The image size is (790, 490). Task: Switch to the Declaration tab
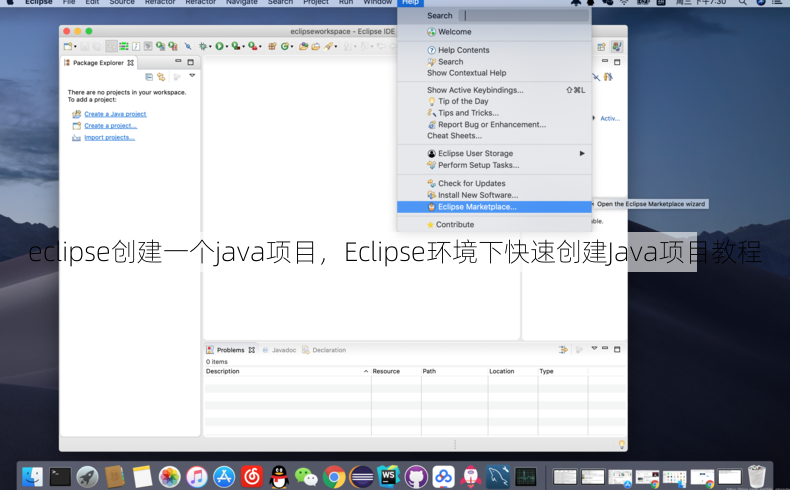[324, 350]
